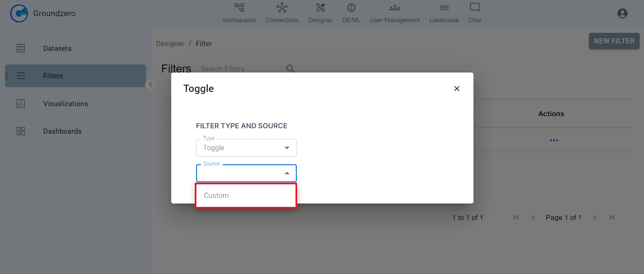Click the search magnifier icon for filters

[290, 68]
